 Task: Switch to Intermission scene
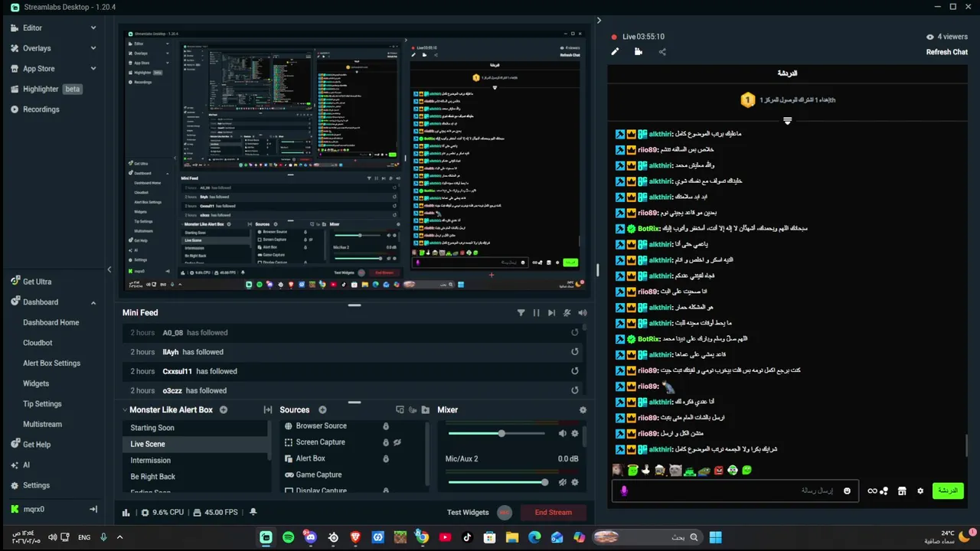coord(194,460)
